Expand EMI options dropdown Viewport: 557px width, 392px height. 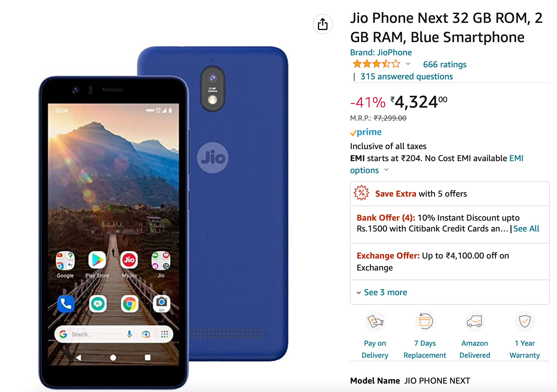coord(369,170)
